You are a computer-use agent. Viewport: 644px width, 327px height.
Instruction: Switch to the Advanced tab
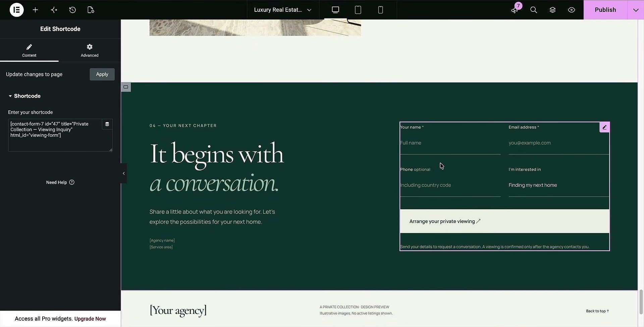pyautogui.click(x=90, y=50)
